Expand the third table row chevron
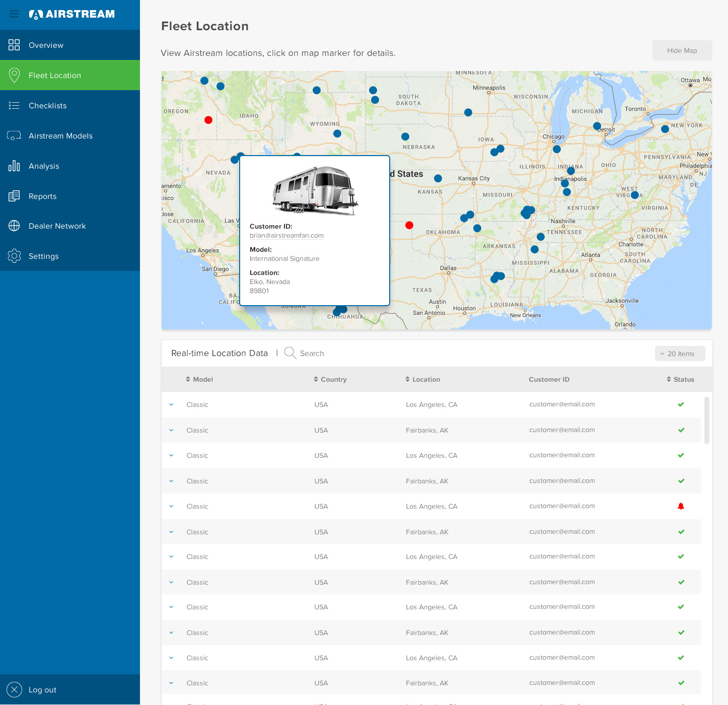Image resolution: width=728 pixels, height=705 pixels. coord(171,455)
